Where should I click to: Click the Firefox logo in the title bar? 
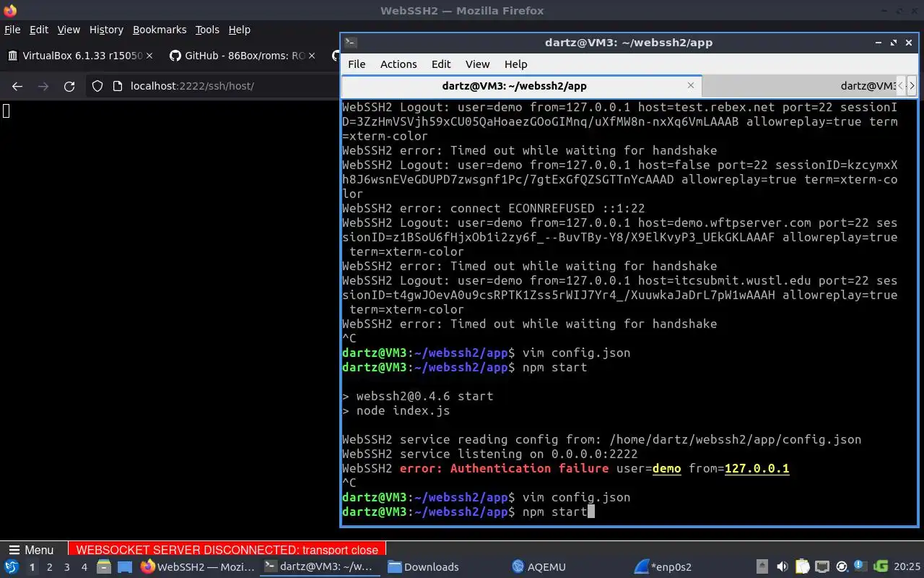(10, 11)
